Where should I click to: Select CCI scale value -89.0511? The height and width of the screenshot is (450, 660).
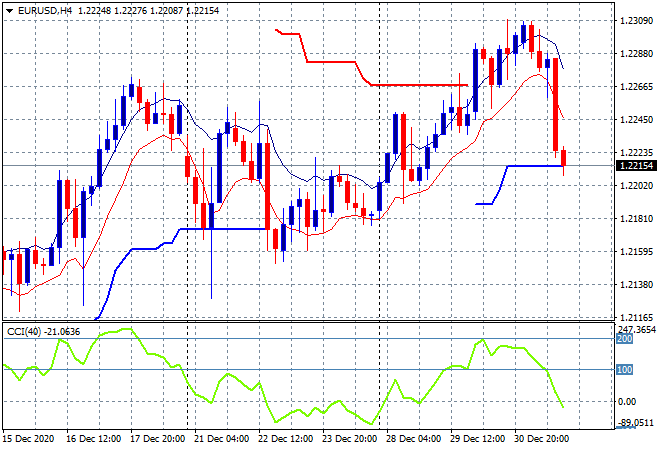tap(636, 423)
